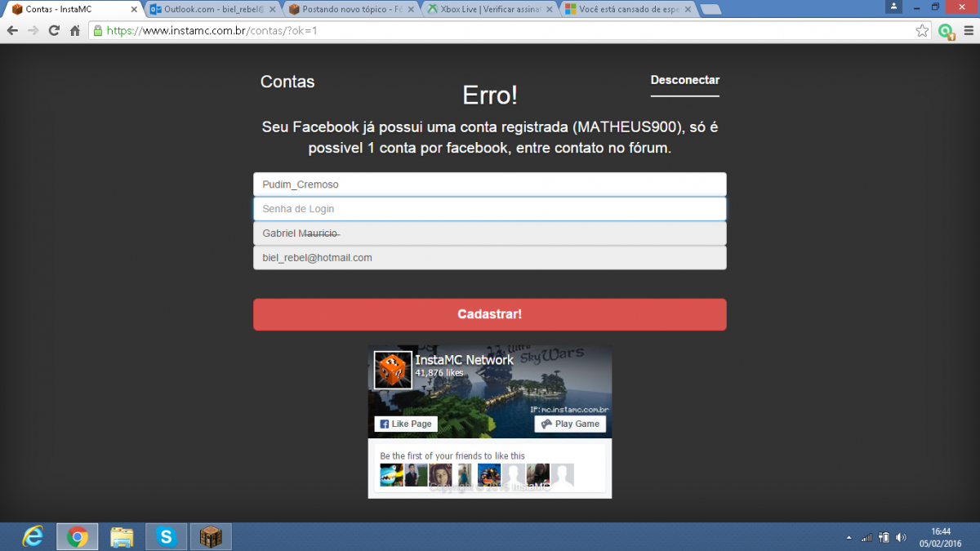Viewport: 980px width, 551px height.
Task: Open the InstaMC Network Facebook page link
Action: pos(465,360)
